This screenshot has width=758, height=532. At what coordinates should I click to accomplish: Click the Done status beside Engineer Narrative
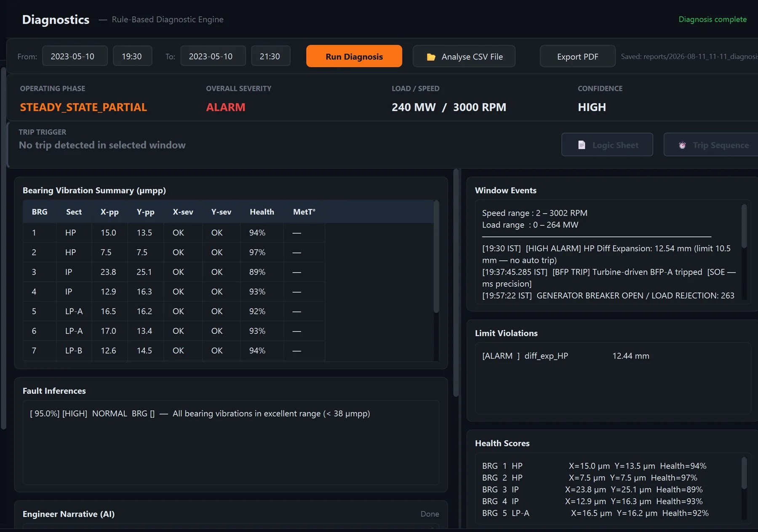(430, 514)
